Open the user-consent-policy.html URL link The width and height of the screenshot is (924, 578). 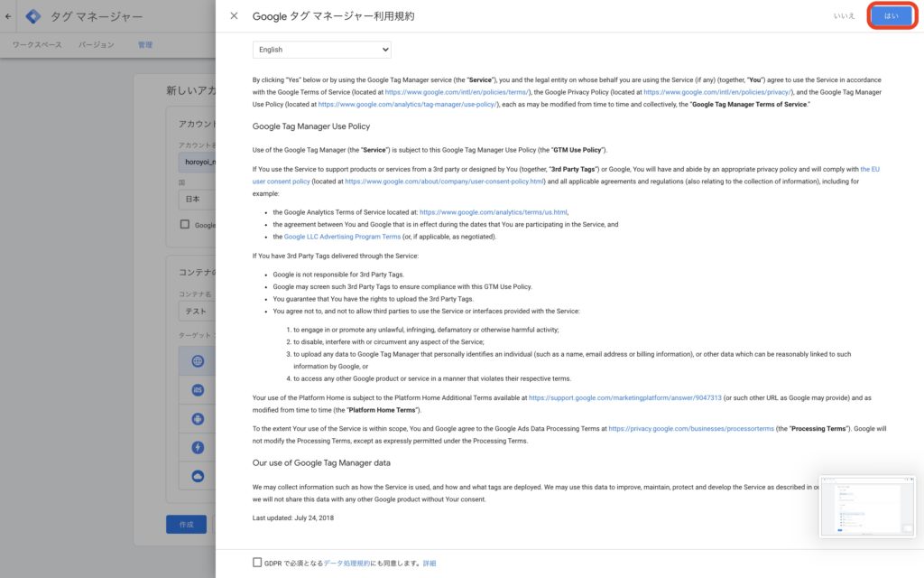pyautogui.click(x=445, y=182)
